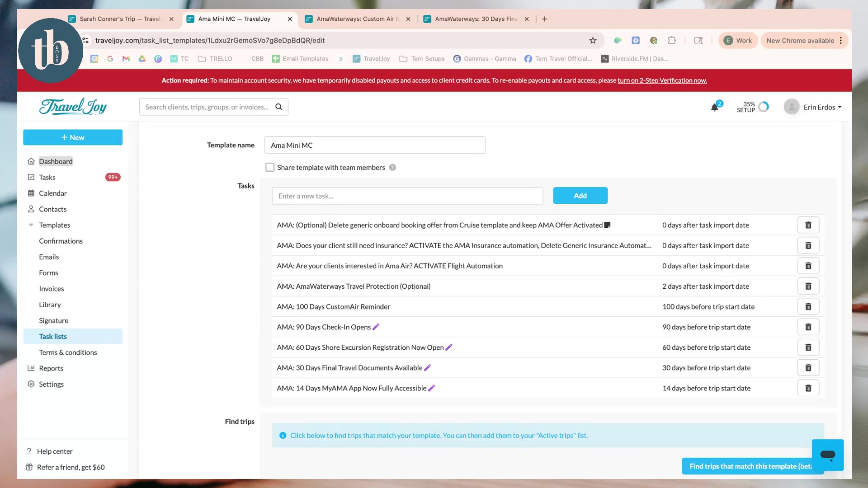Delete the AmaWaterways Travel Protection task
This screenshot has width=868, height=488.
[808, 286]
